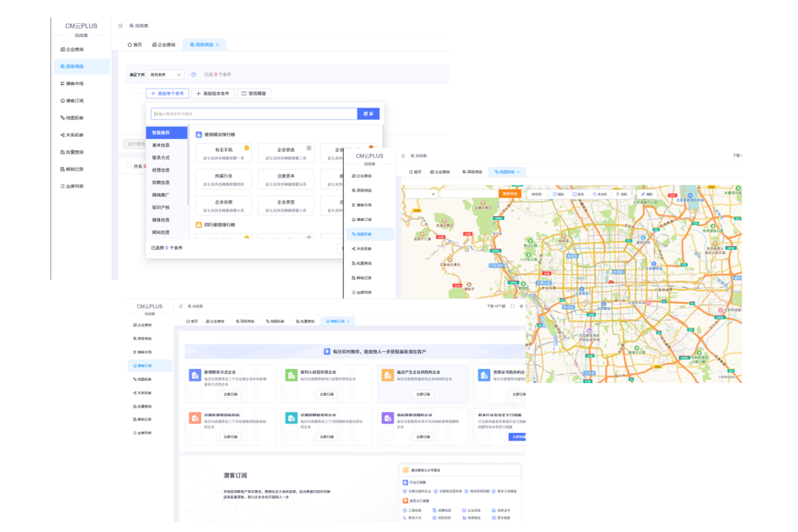Switch to the 地图拓客 tab in the 潜客订阅 window
This screenshot has height=532, width=798.
pos(275,321)
